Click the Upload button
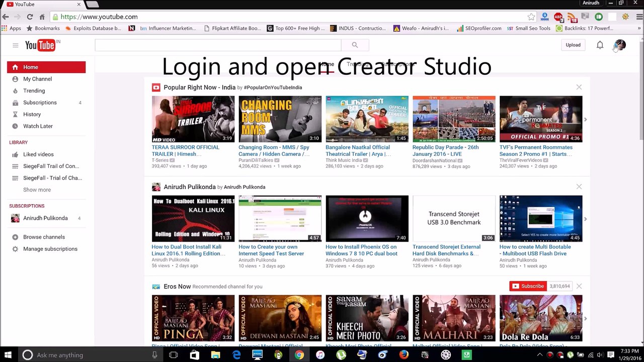This screenshot has width=644, height=362. point(573,45)
